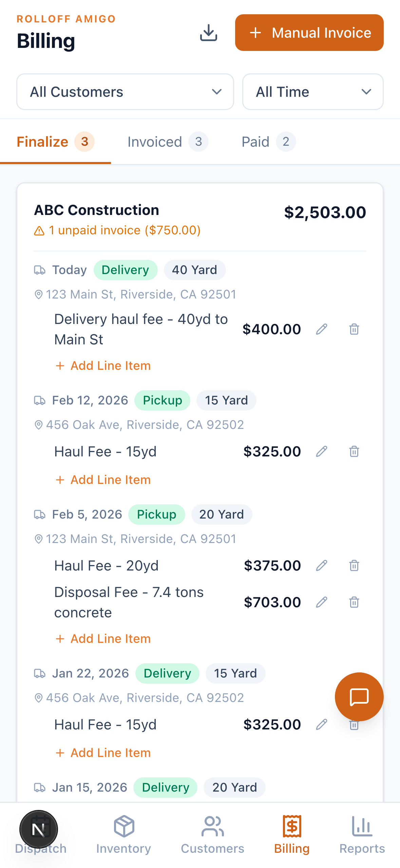
Task: Add Line Item under Feb 5 pickup
Action: (x=103, y=639)
